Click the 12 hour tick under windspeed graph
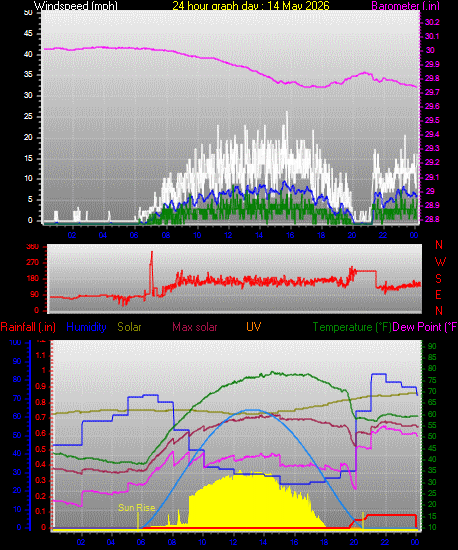Viewport: 458px width, 550px height. click(228, 235)
